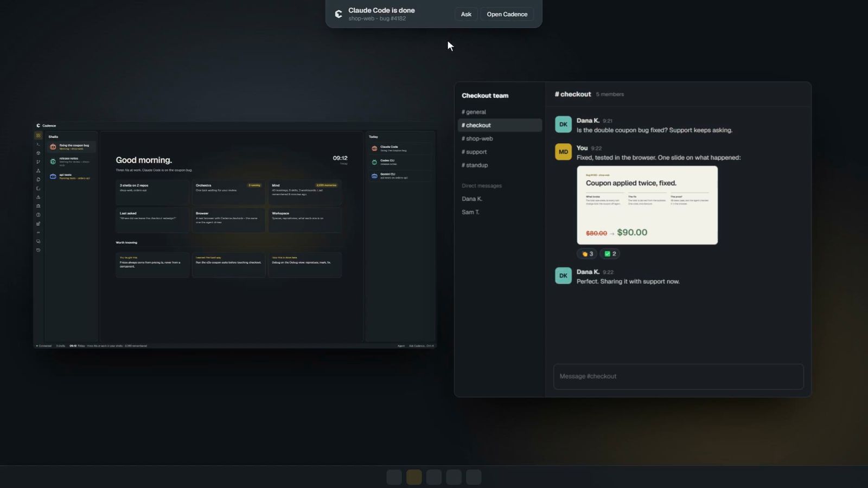Image resolution: width=868 pixels, height=488 pixels.
Task: Click the '5 members' label in channel header
Action: click(x=610, y=94)
